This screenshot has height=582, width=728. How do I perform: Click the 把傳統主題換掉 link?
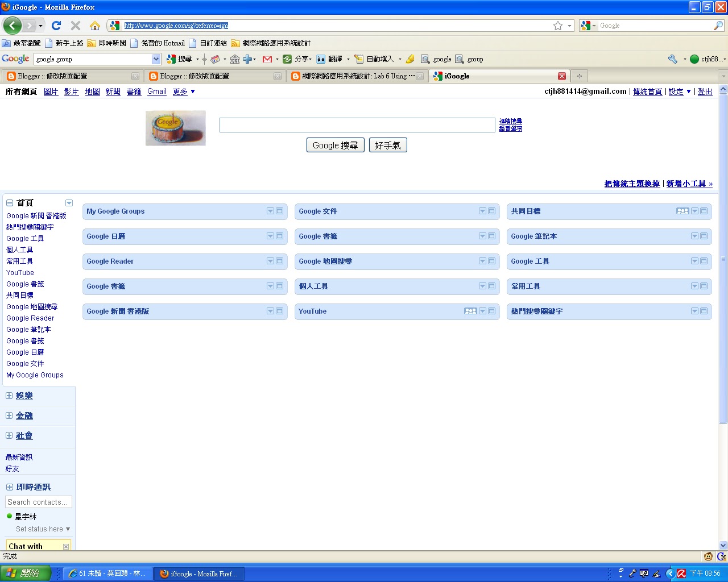point(632,184)
